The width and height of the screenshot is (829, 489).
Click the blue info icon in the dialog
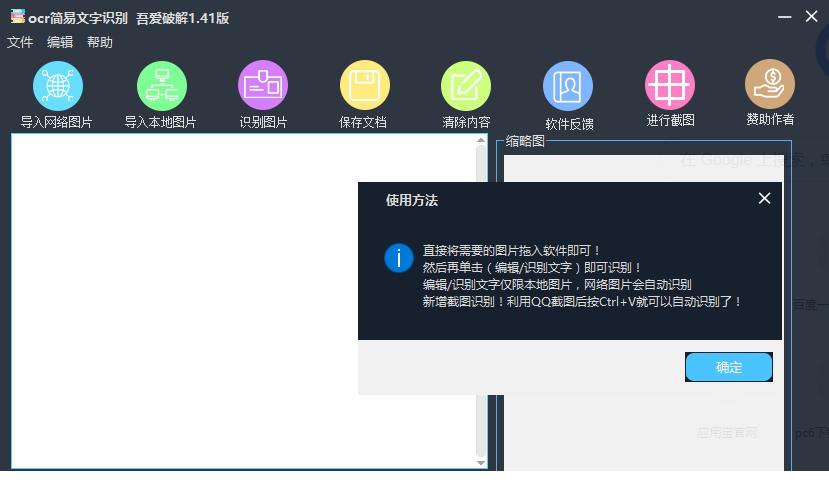click(399, 258)
